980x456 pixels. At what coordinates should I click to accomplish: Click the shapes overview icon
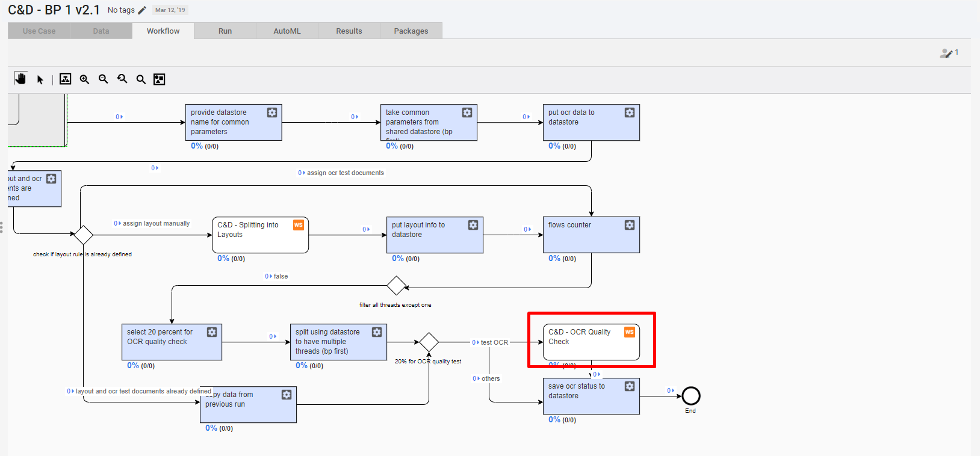point(160,79)
